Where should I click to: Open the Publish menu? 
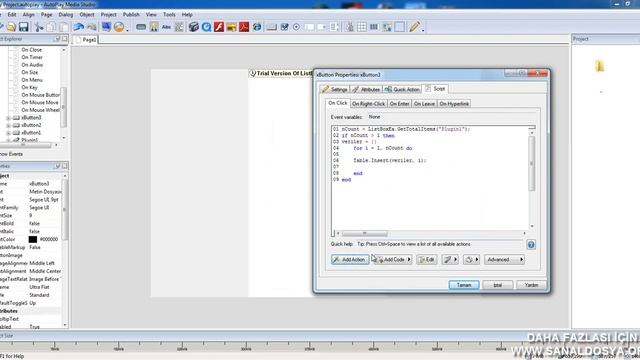(131, 14)
